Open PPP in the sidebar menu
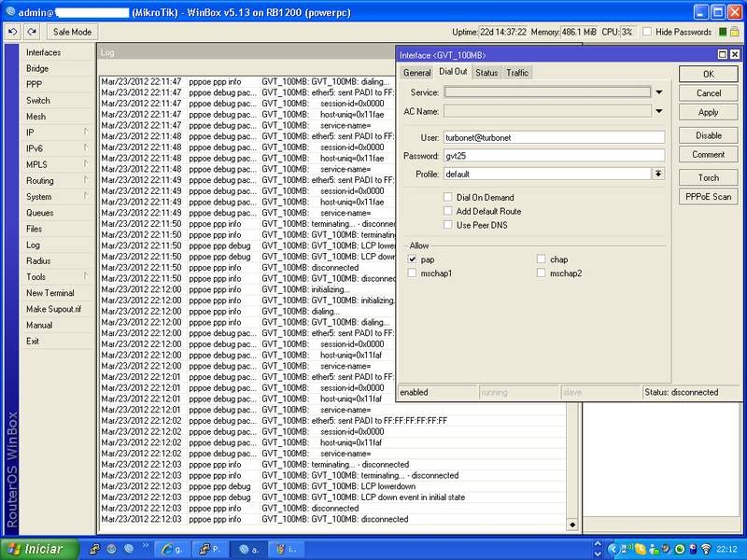 tap(34, 84)
